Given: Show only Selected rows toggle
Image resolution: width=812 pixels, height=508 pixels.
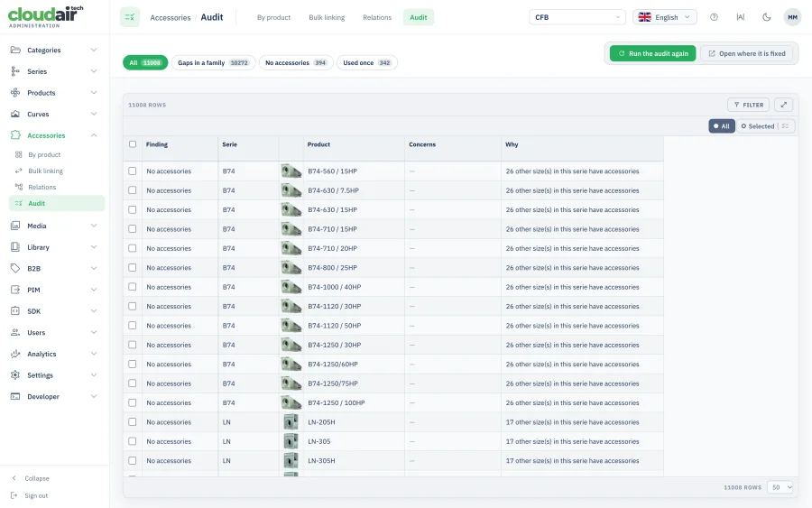Looking at the screenshot, I should tap(757, 126).
